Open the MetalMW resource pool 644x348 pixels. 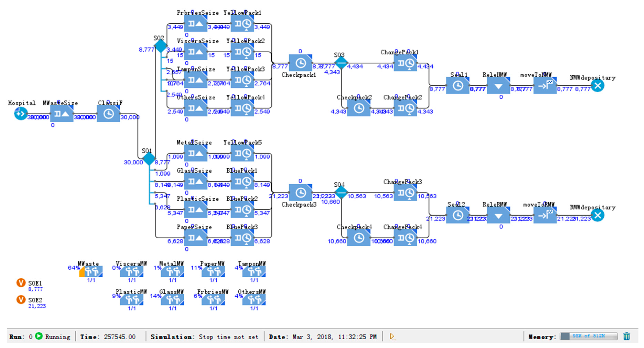click(x=173, y=271)
